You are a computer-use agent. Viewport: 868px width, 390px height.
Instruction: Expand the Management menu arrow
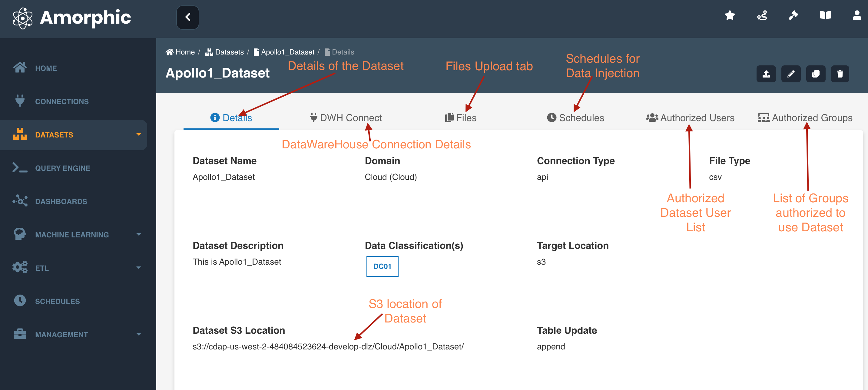[138, 334]
